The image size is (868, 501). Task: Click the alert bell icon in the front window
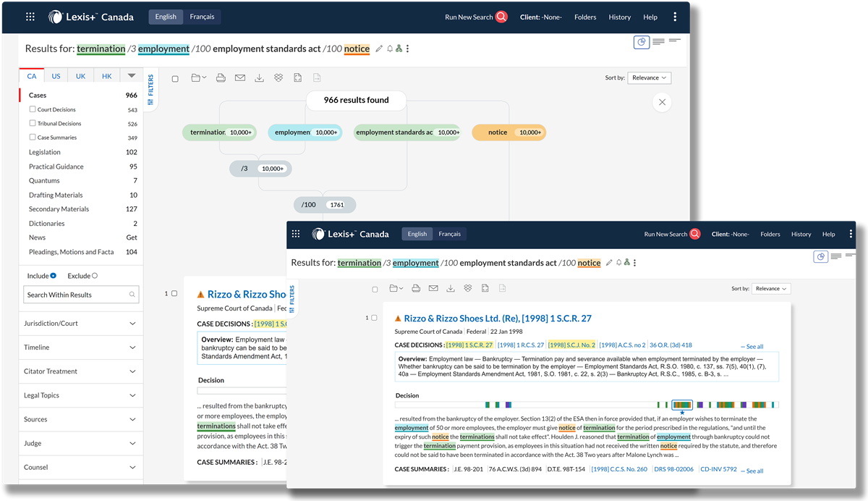[618, 263]
